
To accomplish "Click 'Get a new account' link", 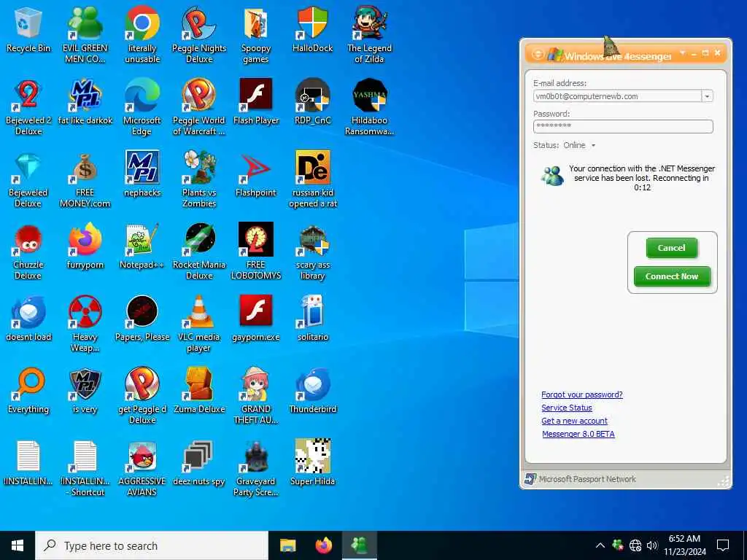I will click(574, 421).
